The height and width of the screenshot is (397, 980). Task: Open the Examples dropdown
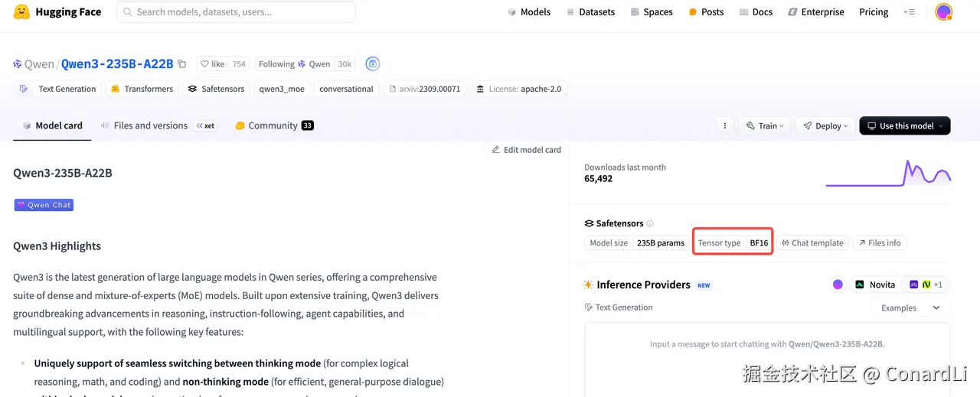(x=910, y=308)
